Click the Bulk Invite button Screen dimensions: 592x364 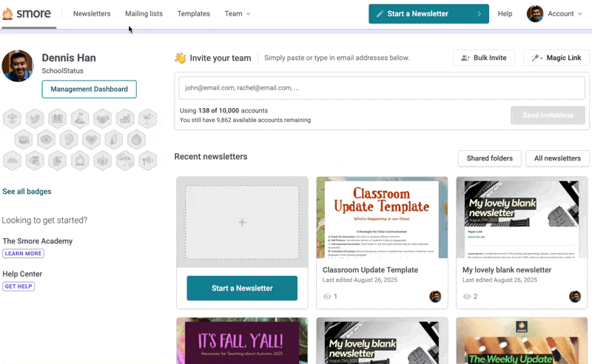point(483,58)
